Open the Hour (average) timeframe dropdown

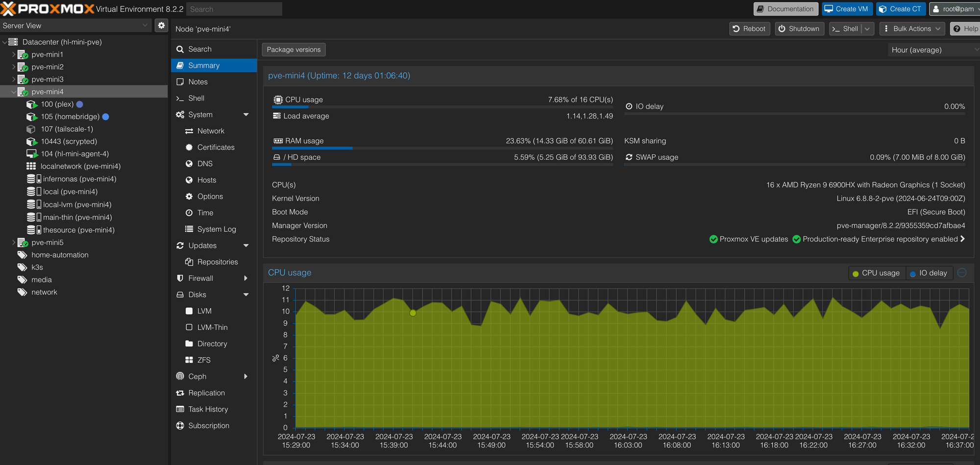(933, 50)
